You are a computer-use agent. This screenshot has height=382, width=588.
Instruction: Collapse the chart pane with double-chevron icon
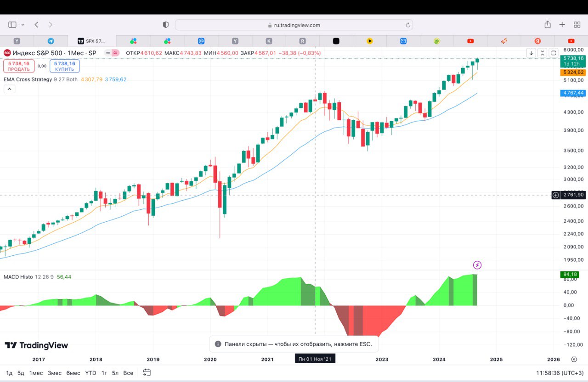tap(543, 53)
